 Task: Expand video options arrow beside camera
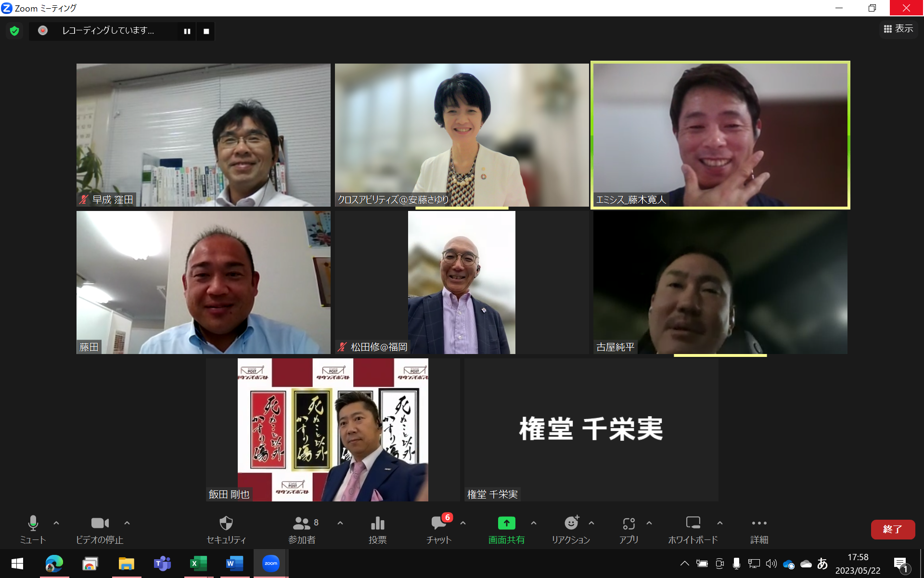(x=127, y=523)
